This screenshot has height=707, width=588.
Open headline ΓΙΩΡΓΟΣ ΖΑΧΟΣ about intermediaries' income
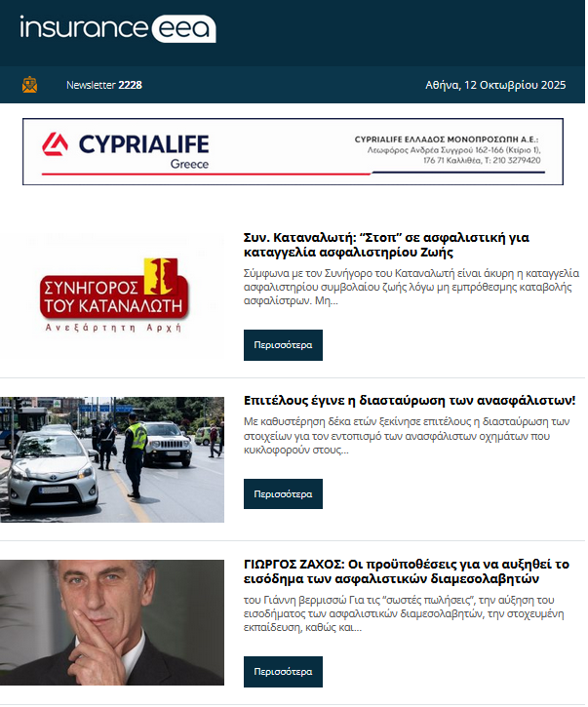point(407,571)
